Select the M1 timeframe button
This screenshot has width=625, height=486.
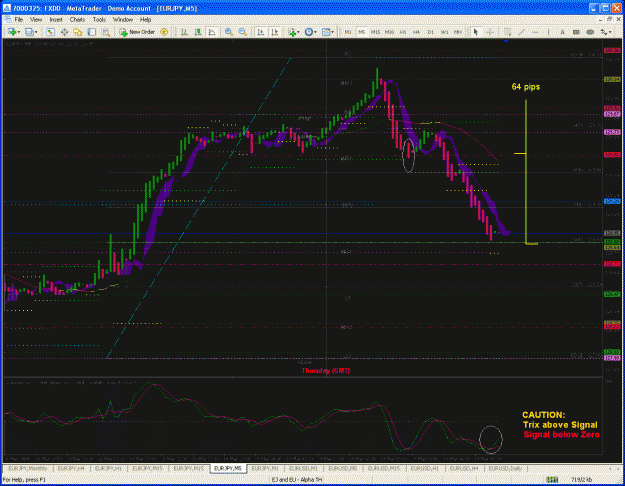pos(348,32)
